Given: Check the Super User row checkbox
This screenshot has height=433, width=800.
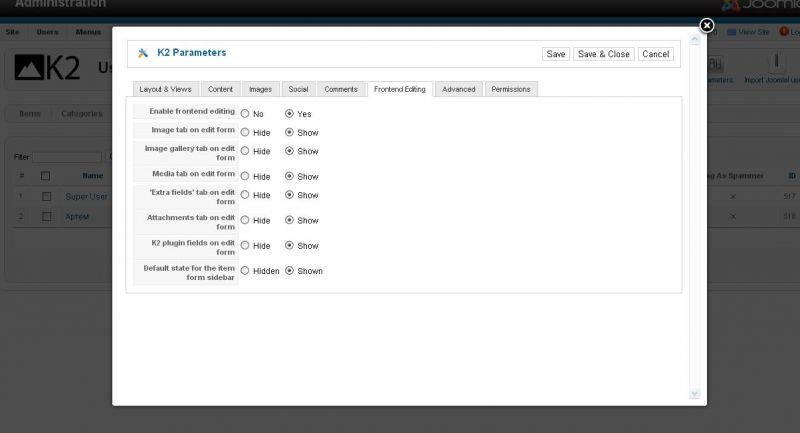Looking at the screenshot, I should coord(46,196).
